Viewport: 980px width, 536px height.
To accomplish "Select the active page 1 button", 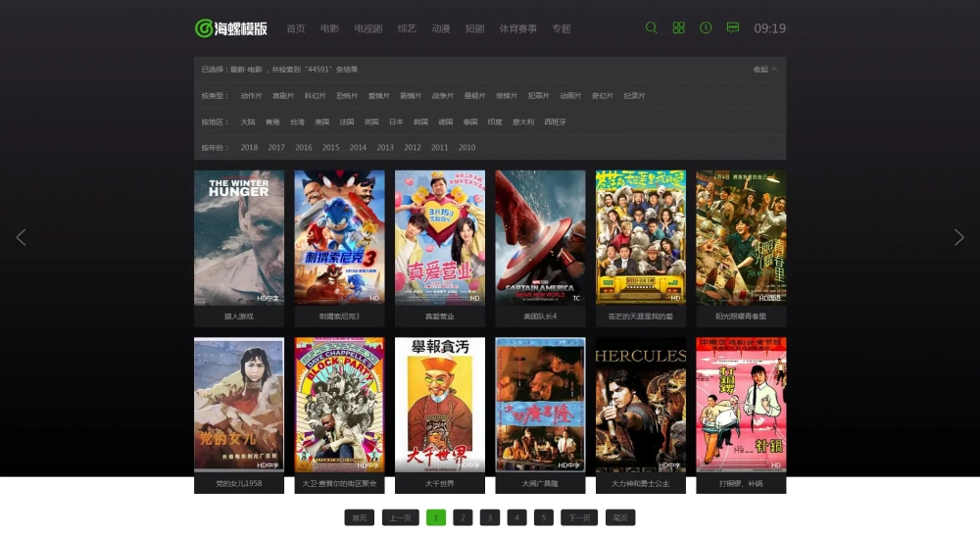I will (x=436, y=517).
